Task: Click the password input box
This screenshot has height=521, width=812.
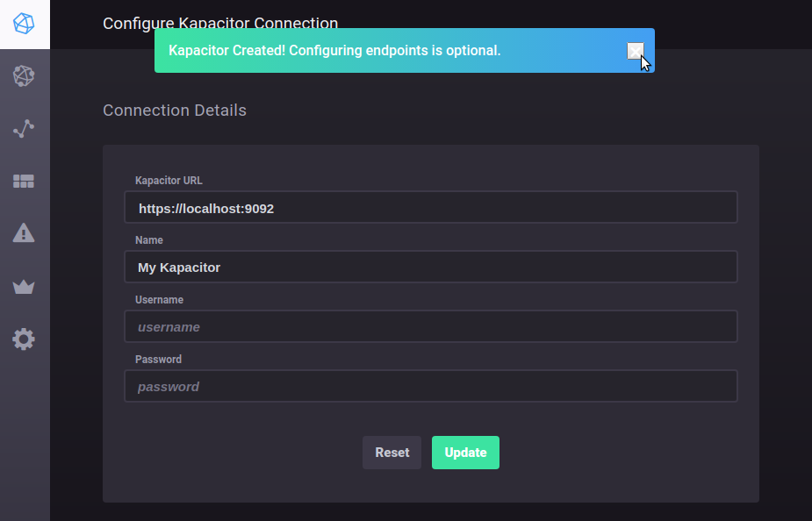Action: click(430, 386)
